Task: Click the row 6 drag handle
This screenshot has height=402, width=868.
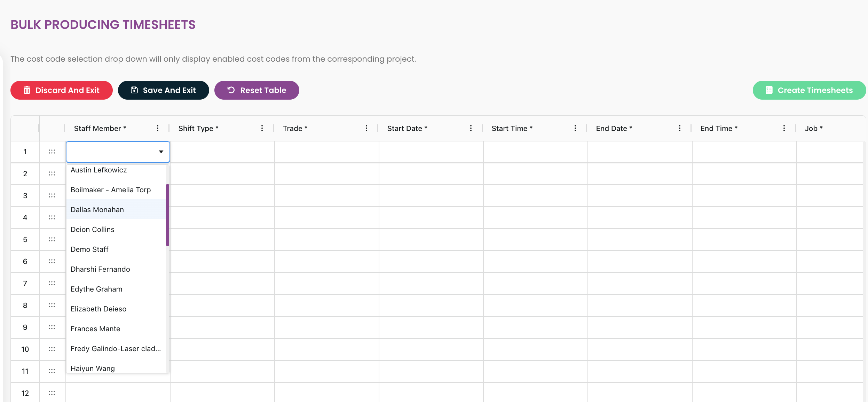Action: coord(52,261)
